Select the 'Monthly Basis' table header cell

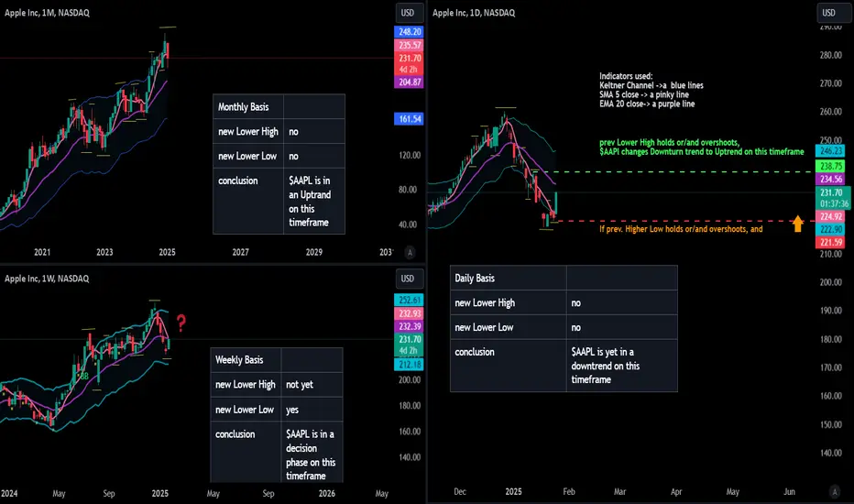[x=248, y=107]
